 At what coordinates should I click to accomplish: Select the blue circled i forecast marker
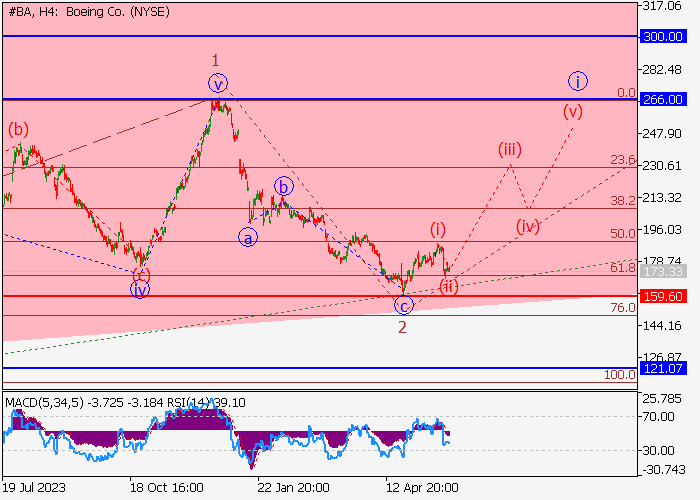(577, 81)
